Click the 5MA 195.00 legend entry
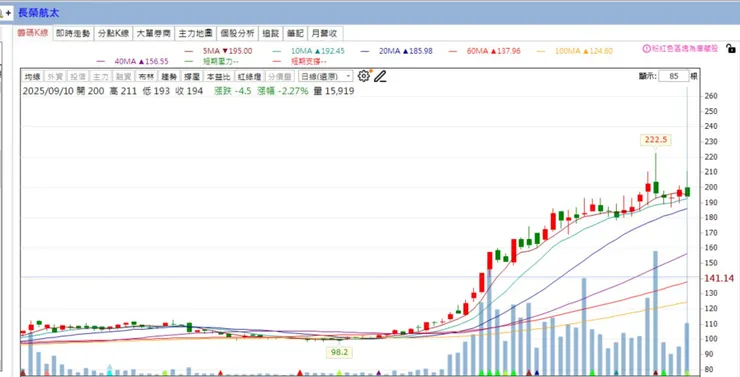The image size is (740, 377). [x=219, y=51]
